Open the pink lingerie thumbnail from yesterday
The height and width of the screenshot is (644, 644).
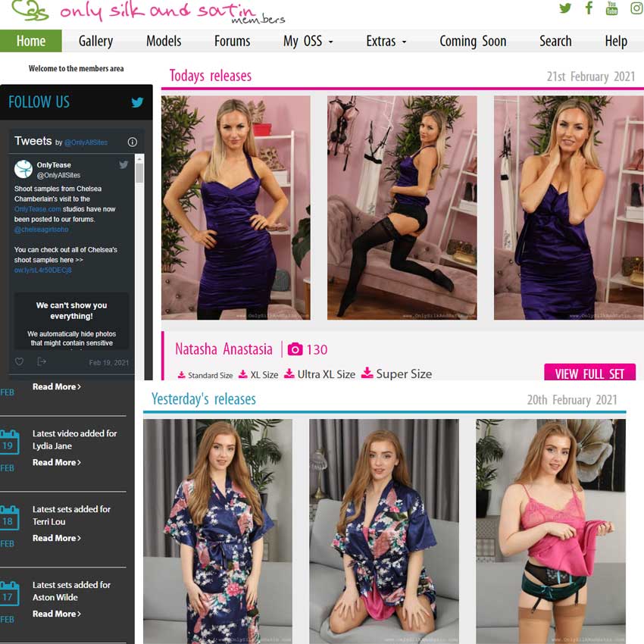click(551, 531)
